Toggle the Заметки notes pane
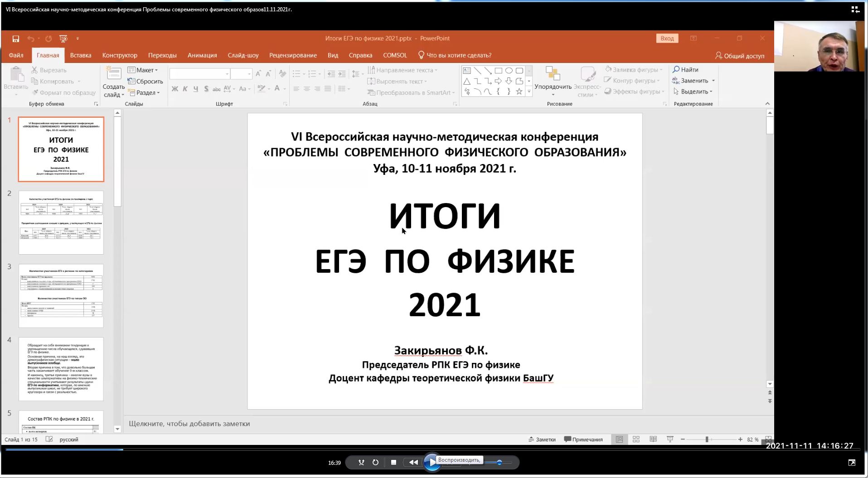Image resolution: width=868 pixels, height=478 pixels. coord(542,439)
